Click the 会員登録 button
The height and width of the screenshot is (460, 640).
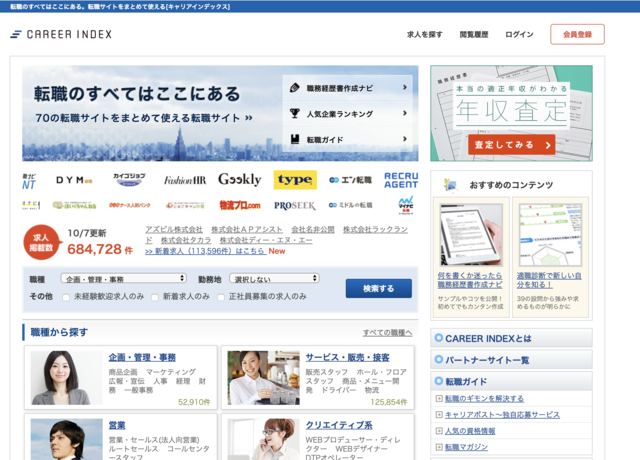(x=578, y=34)
